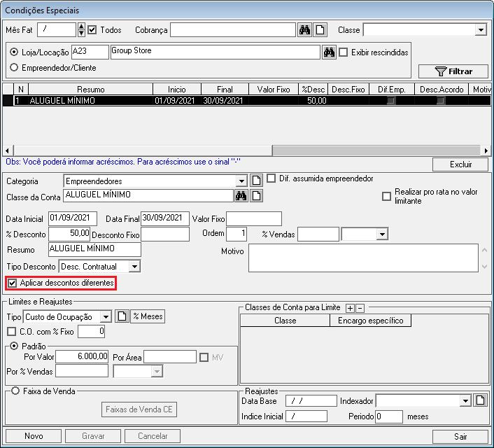Toggle the Todos checkbox
This screenshot has height=448, width=494.
coord(92,30)
